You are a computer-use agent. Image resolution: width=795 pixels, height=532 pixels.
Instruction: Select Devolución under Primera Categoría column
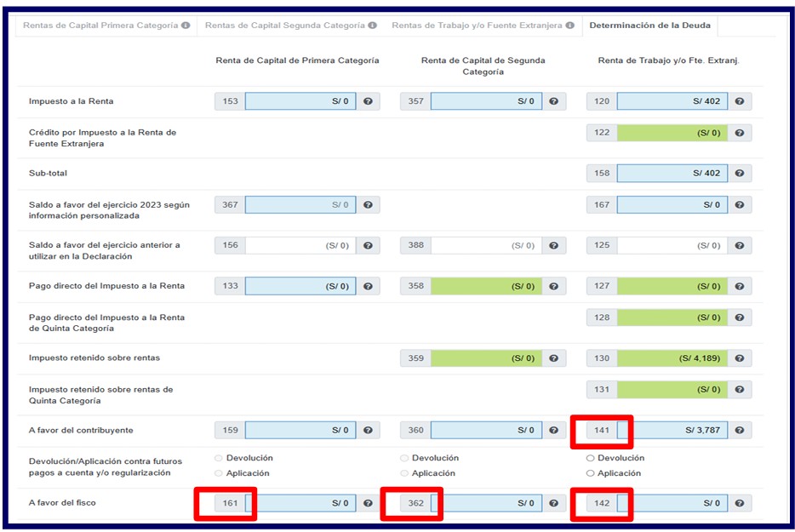pyautogui.click(x=220, y=458)
